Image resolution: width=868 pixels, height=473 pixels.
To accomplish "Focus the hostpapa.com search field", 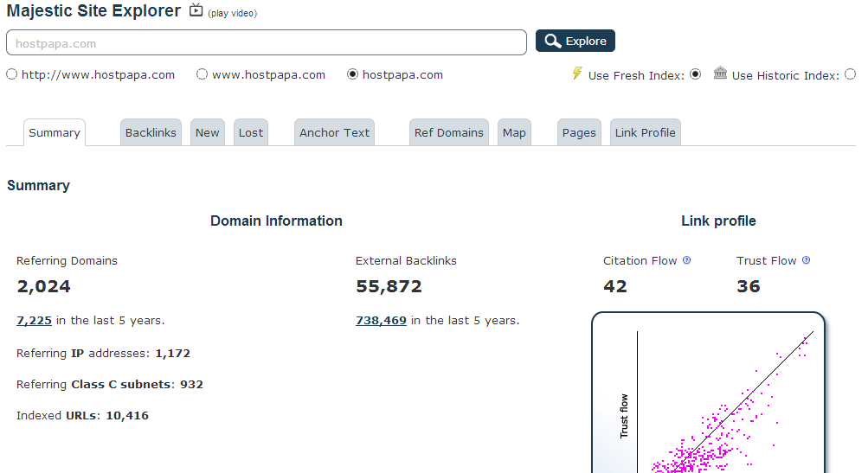I will [x=267, y=42].
